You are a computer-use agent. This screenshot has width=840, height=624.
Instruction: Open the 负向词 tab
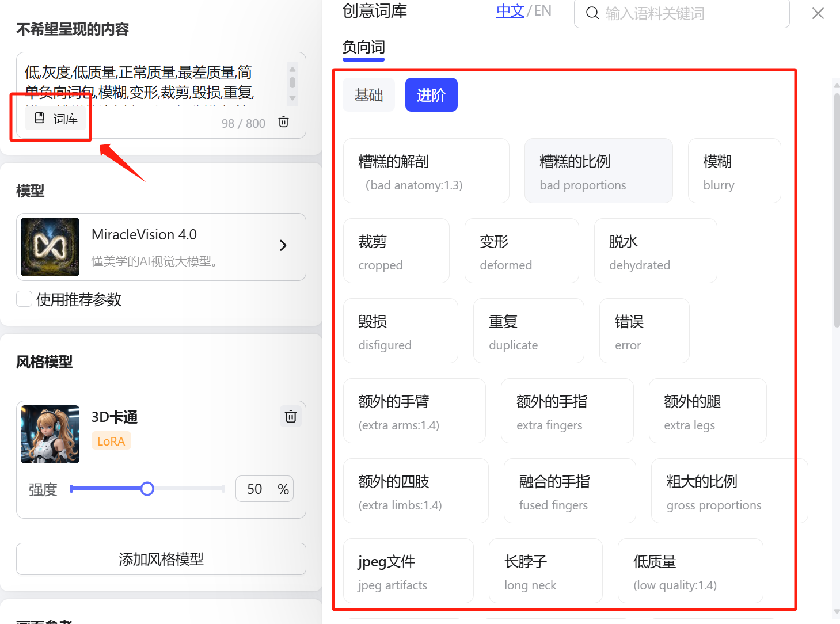[363, 48]
